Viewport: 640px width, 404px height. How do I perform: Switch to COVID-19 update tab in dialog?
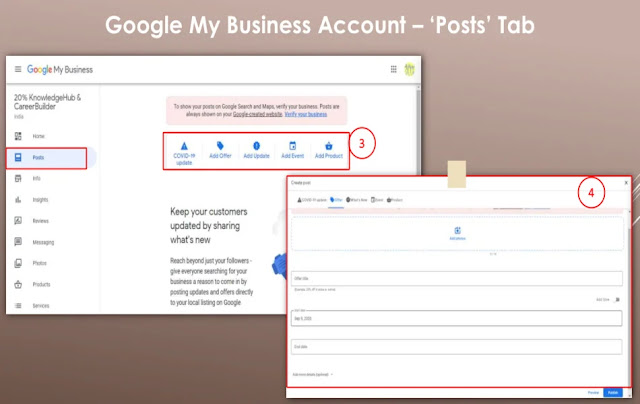coord(312,200)
